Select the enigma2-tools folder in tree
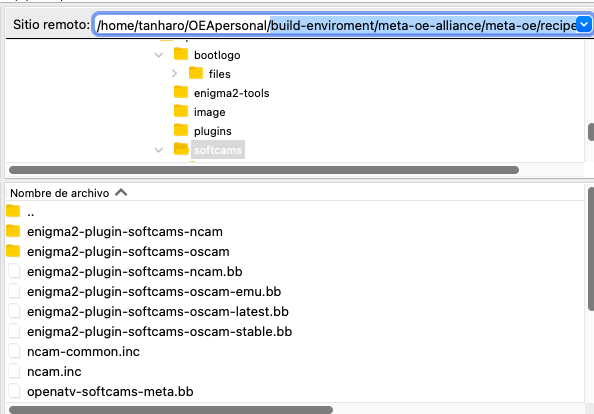 point(231,93)
